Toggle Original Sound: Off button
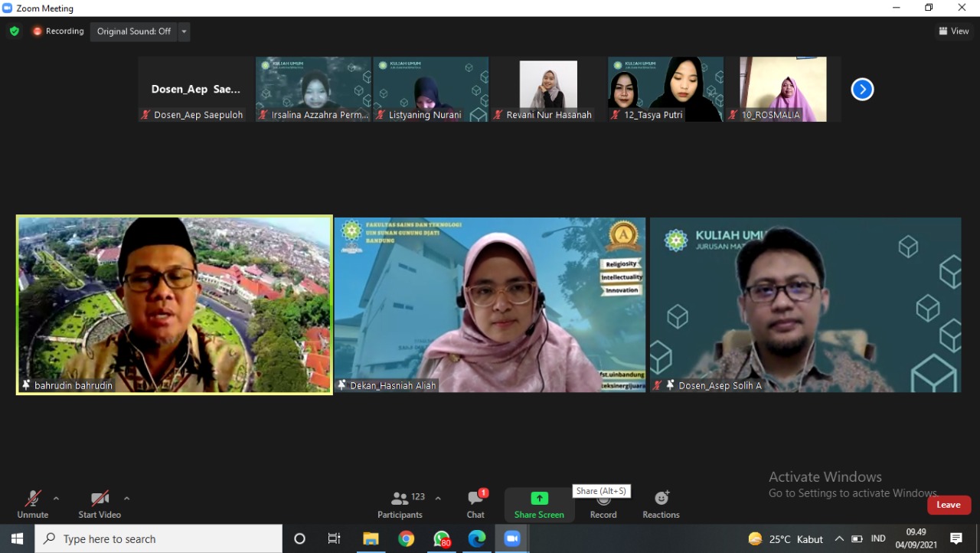The image size is (980, 553). [133, 31]
